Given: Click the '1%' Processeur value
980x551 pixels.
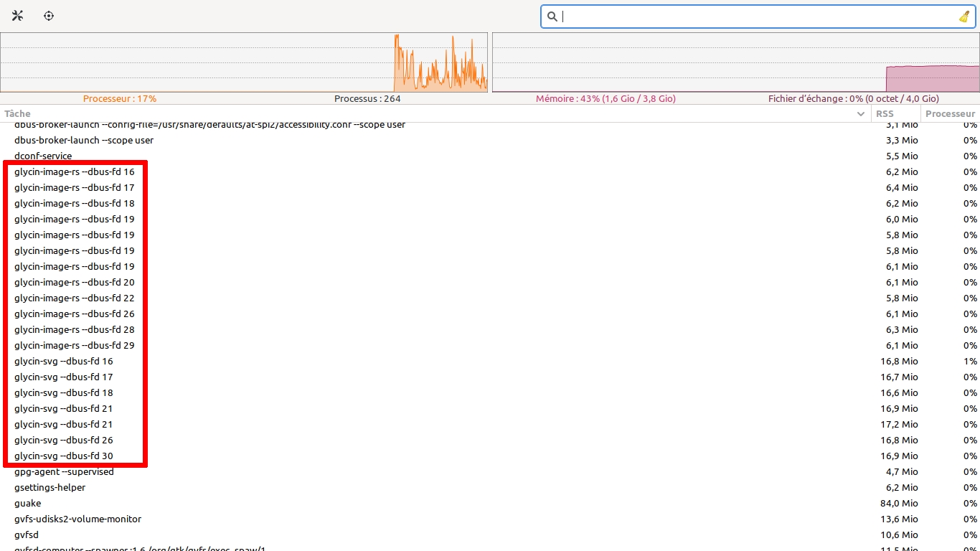Looking at the screenshot, I should coord(970,361).
